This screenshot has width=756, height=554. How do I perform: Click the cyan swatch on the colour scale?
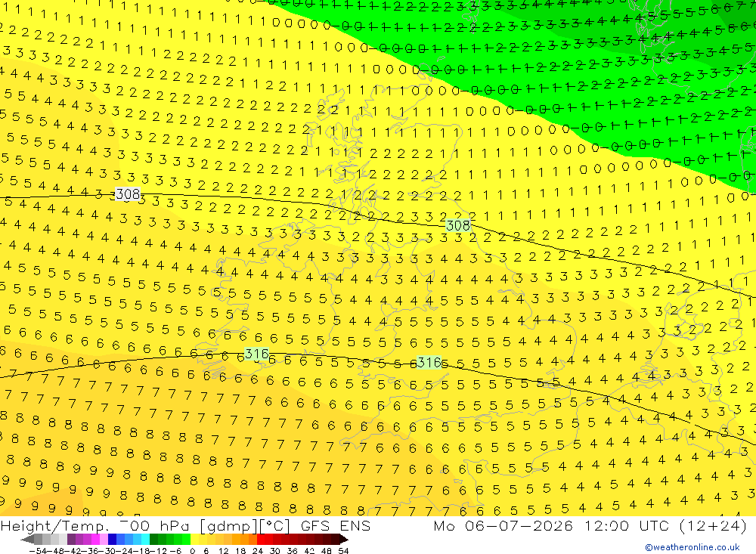point(145,540)
